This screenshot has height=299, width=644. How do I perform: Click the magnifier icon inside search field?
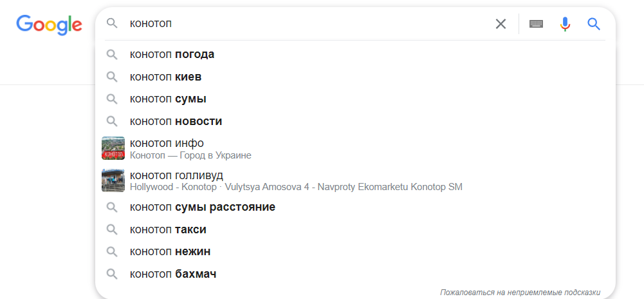[x=112, y=23]
